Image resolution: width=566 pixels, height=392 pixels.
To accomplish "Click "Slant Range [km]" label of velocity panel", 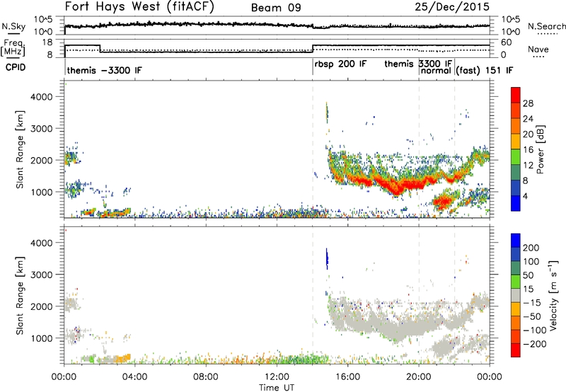I will [x=20, y=295].
